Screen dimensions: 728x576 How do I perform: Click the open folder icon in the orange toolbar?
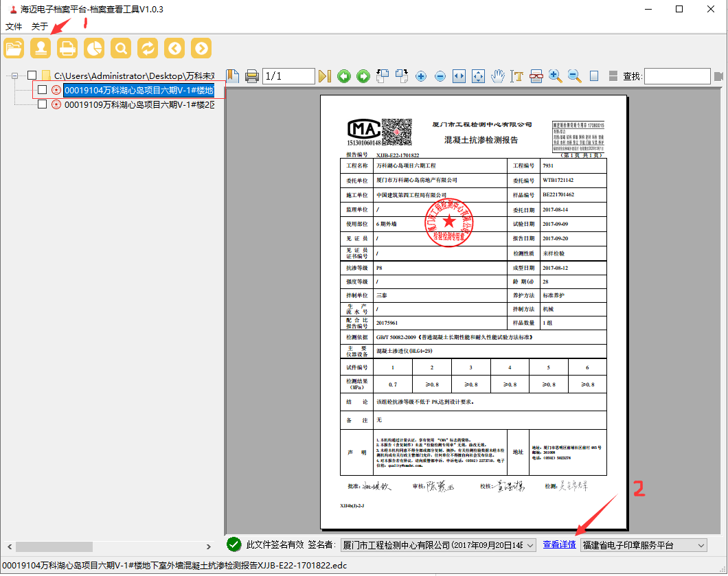click(x=14, y=48)
